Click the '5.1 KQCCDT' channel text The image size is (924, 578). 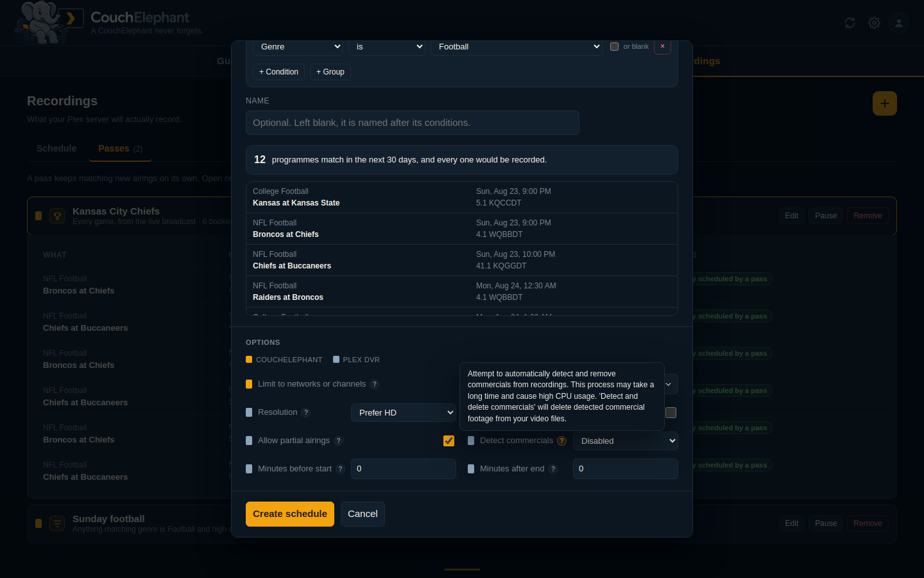pos(499,203)
